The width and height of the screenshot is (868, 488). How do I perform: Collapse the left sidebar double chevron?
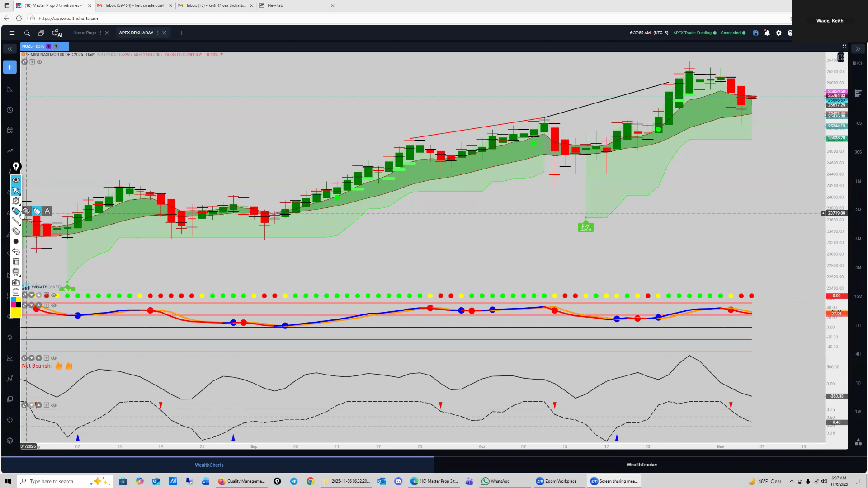[x=9, y=48]
